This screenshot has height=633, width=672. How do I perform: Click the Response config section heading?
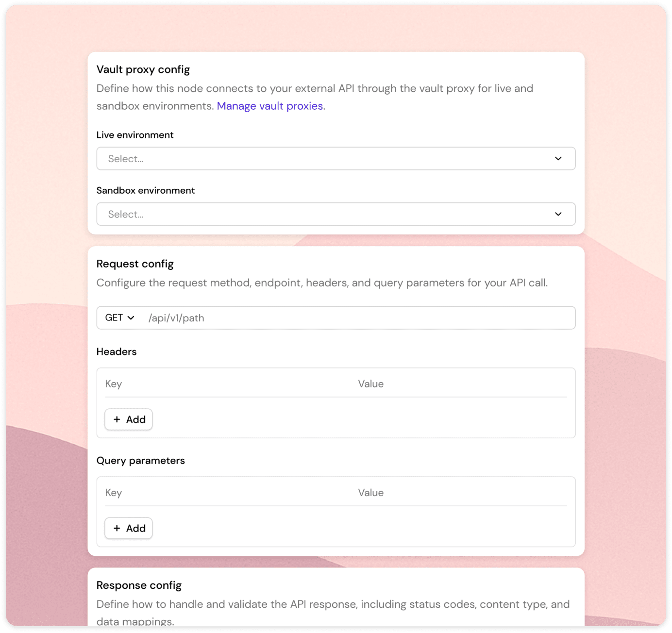click(139, 585)
